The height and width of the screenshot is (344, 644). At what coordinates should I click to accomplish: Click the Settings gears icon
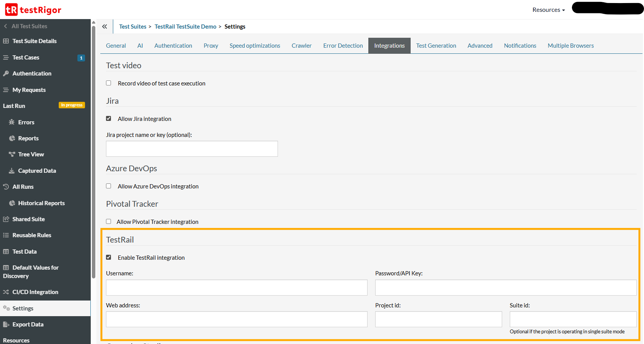[6, 308]
